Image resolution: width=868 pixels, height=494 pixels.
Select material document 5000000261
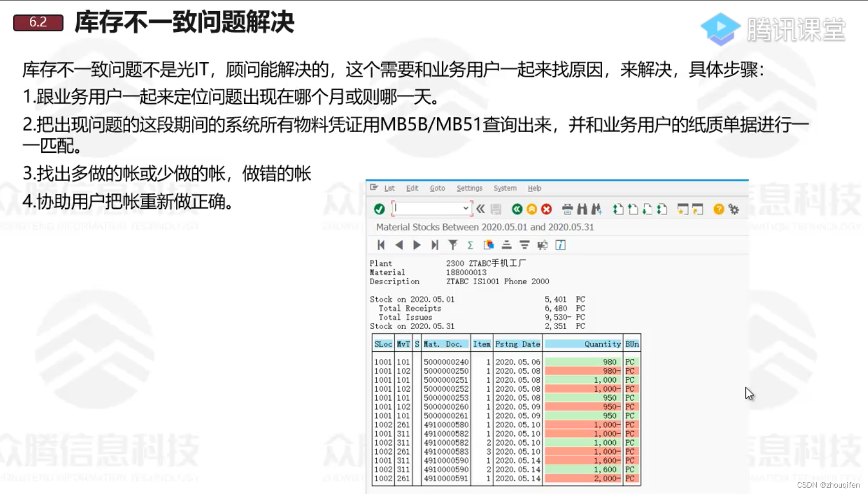446,416
